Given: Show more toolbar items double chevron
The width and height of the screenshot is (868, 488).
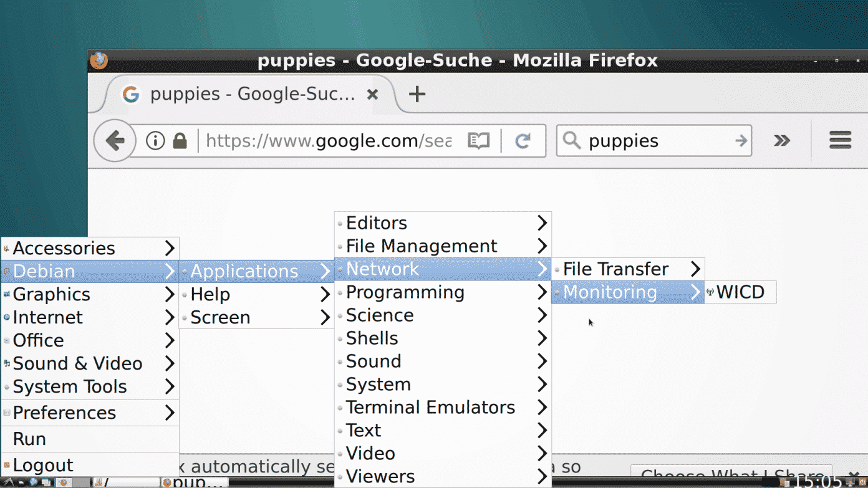Looking at the screenshot, I should click(x=782, y=141).
